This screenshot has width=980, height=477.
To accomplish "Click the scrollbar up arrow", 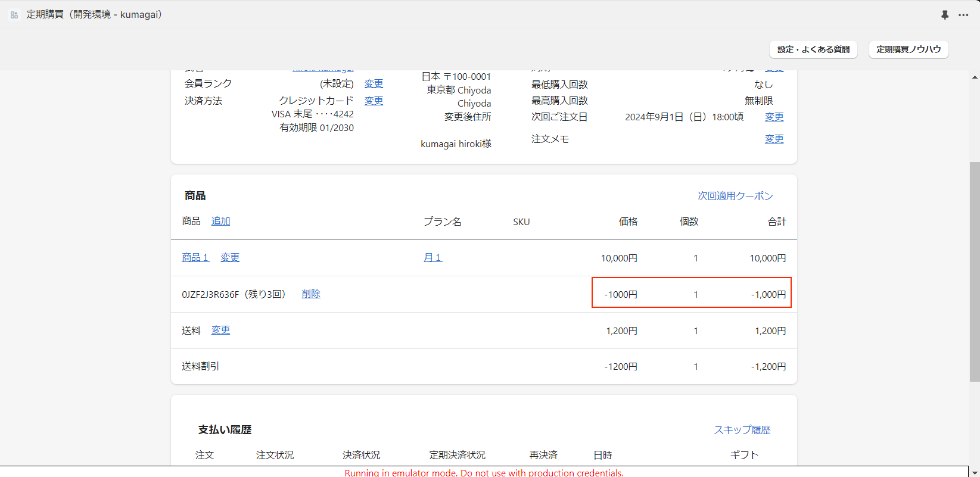I will [x=975, y=77].
